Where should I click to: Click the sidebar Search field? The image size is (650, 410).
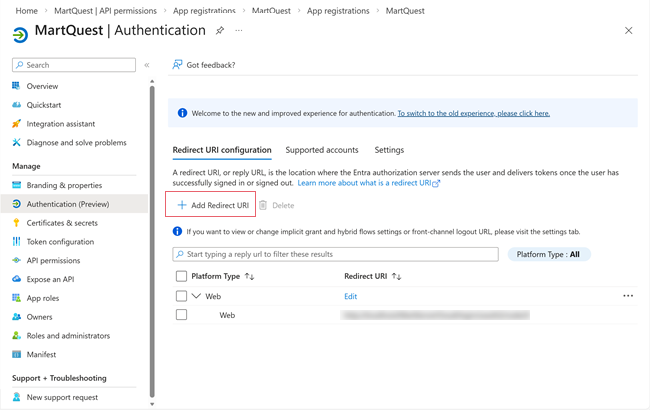click(74, 65)
